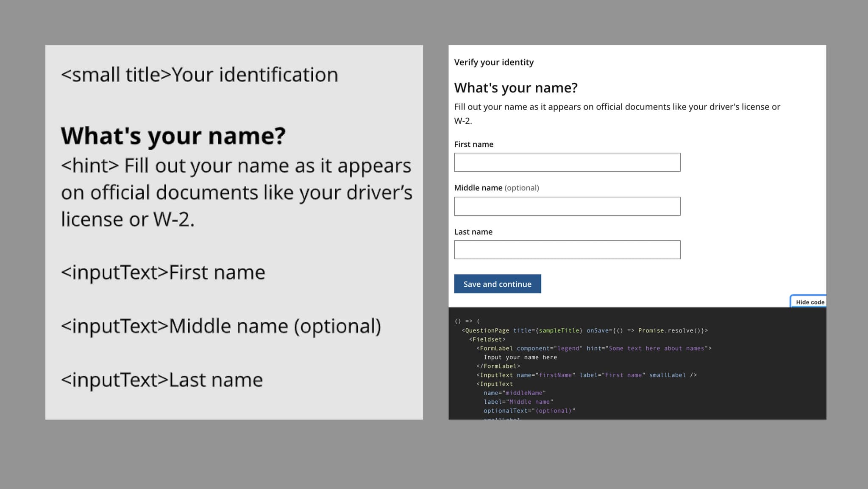
Task: Click into the First name input field
Action: (567, 162)
